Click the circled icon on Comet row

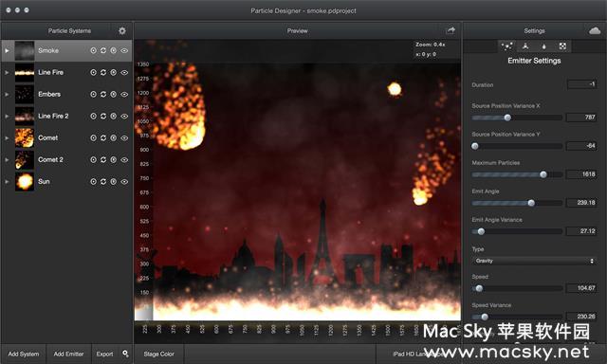pyautogui.click(x=114, y=137)
